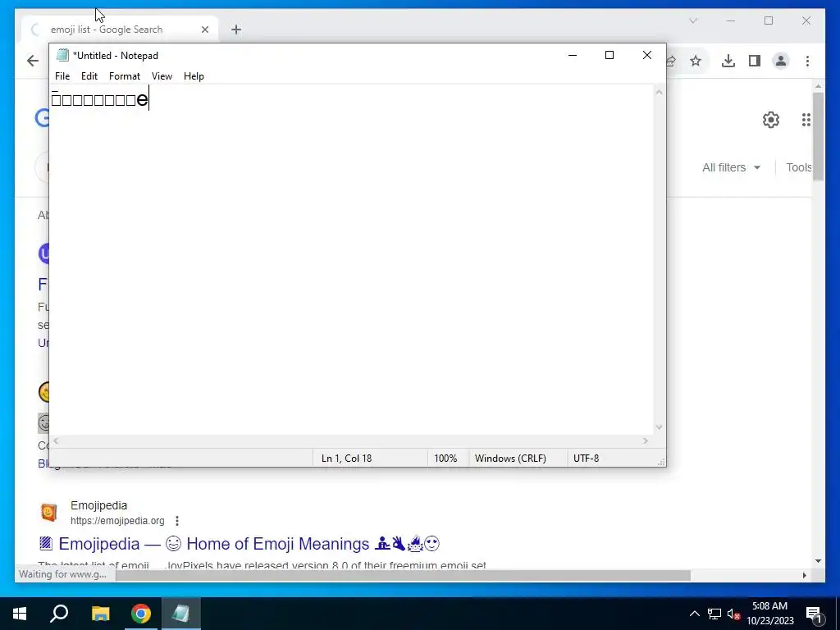Open the notification center icon
Screen dimensions: 840x630
pyautogui.click(x=813, y=614)
